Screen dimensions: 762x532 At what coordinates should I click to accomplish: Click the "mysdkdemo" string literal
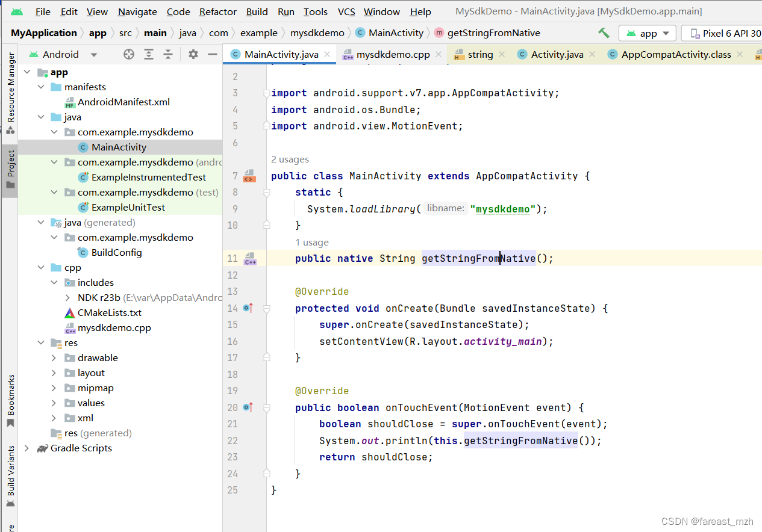pos(503,209)
